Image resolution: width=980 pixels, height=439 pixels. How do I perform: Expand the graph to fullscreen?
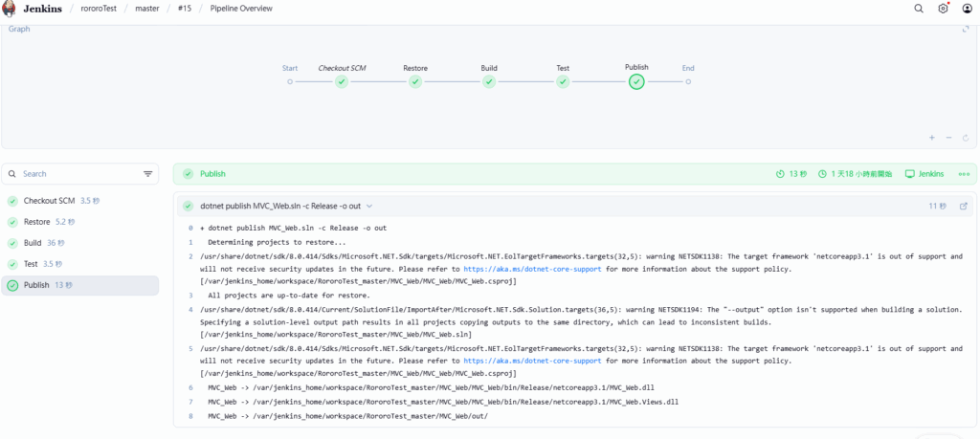tap(966, 30)
